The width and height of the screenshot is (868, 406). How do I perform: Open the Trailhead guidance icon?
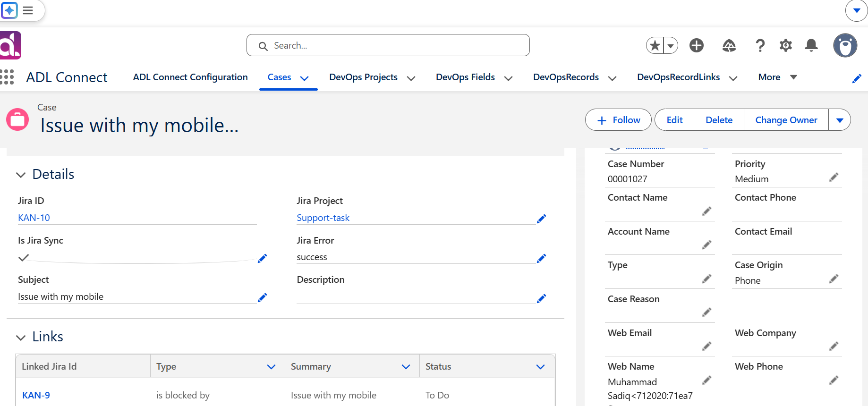729,45
